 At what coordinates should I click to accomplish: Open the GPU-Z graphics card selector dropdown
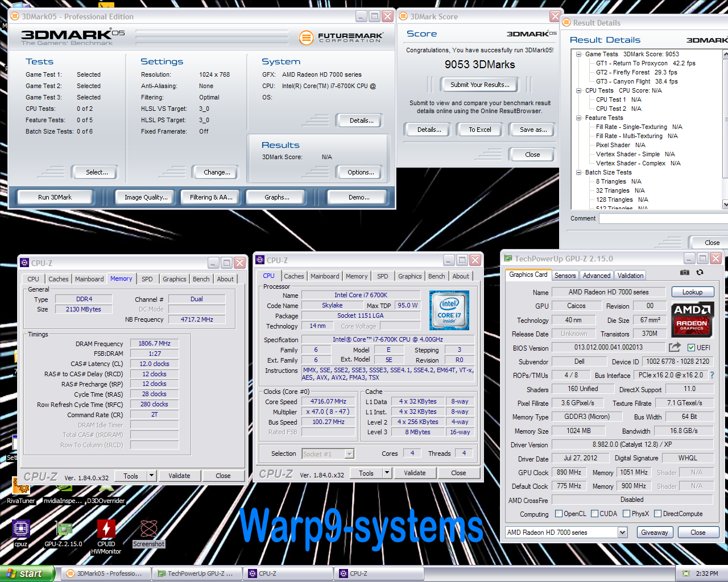point(622,533)
